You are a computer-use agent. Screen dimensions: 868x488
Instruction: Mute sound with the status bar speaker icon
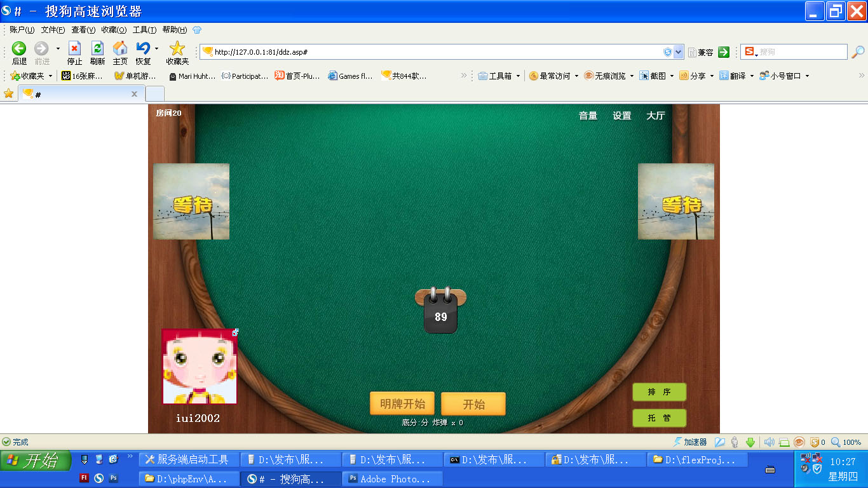point(769,442)
